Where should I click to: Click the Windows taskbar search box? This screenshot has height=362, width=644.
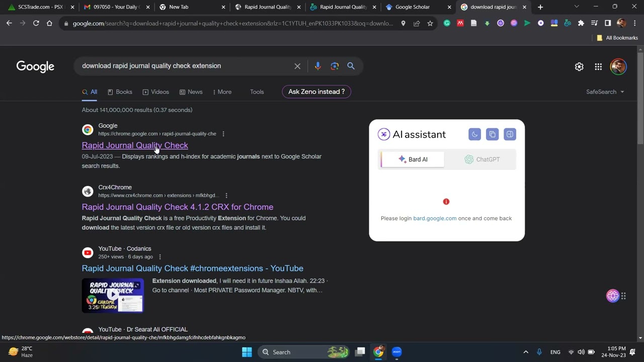305,352
